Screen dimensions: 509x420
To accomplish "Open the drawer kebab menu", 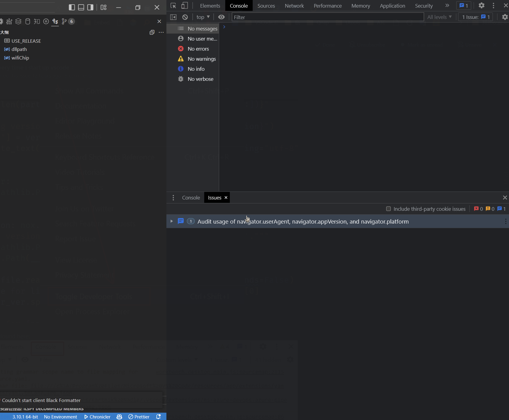I will pos(173,198).
